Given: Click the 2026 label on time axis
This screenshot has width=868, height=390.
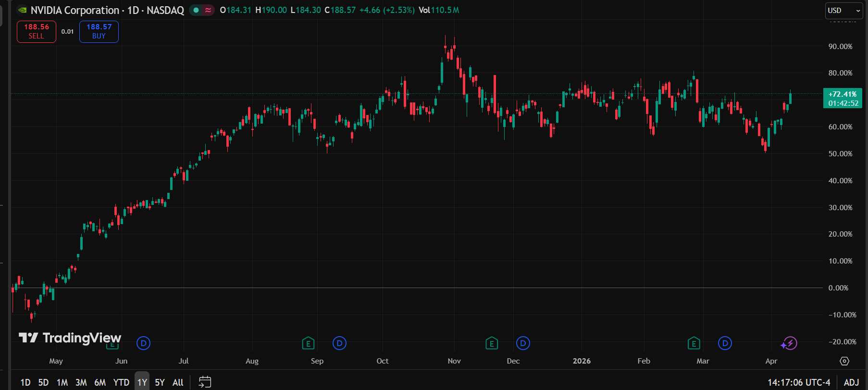Looking at the screenshot, I should pyautogui.click(x=582, y=361).
